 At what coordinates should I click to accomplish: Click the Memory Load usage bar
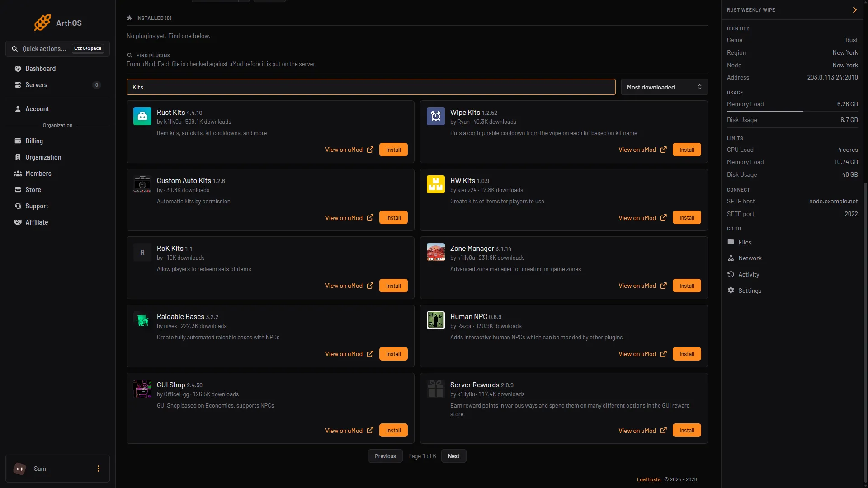click(x=792, y=111)
